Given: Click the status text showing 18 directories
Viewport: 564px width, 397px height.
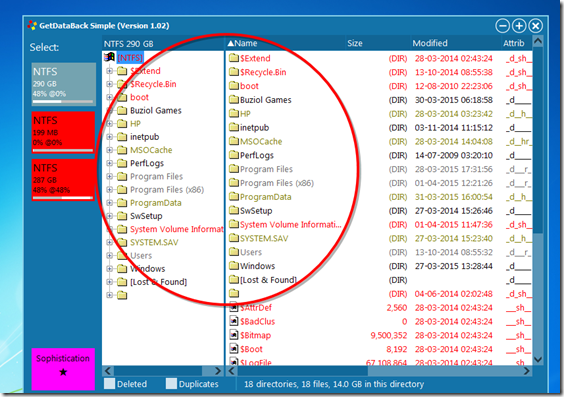Looking at the screenshot, I should click(334, 384).
